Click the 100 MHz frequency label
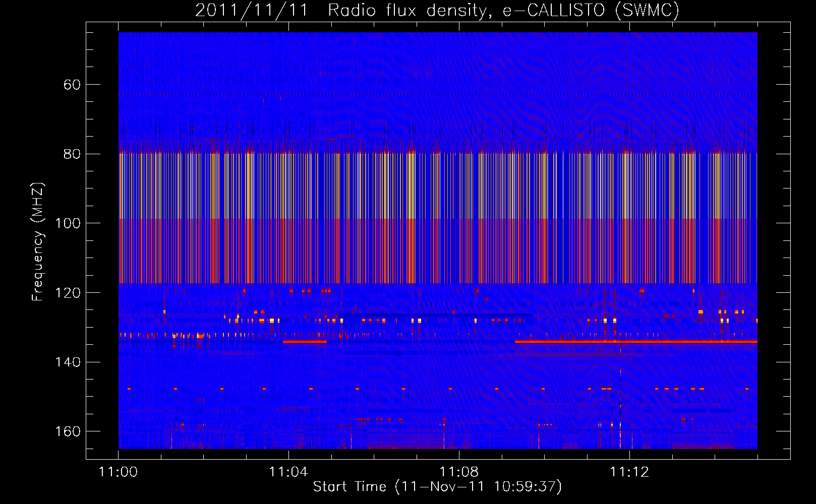This screenshot has height=504, width=816. [x=68, y=223]
